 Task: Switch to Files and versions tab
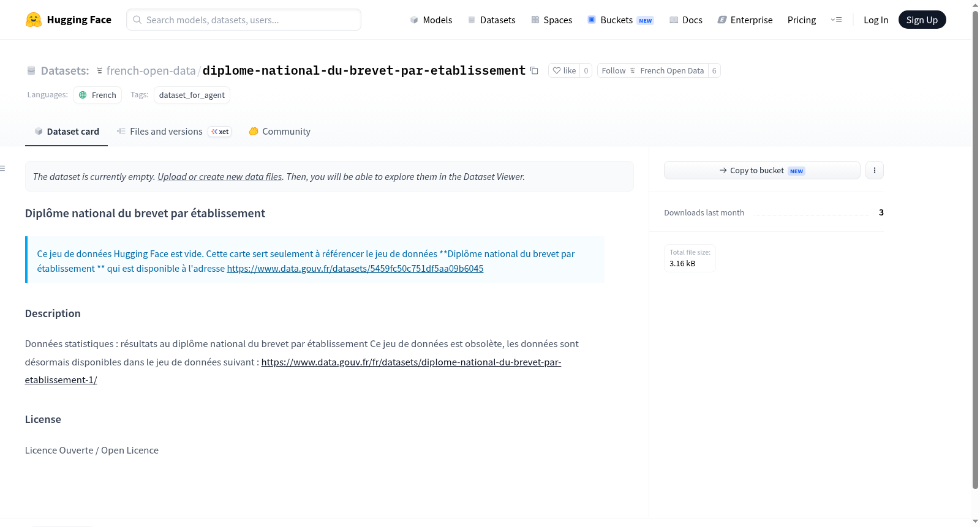(174, 132)
